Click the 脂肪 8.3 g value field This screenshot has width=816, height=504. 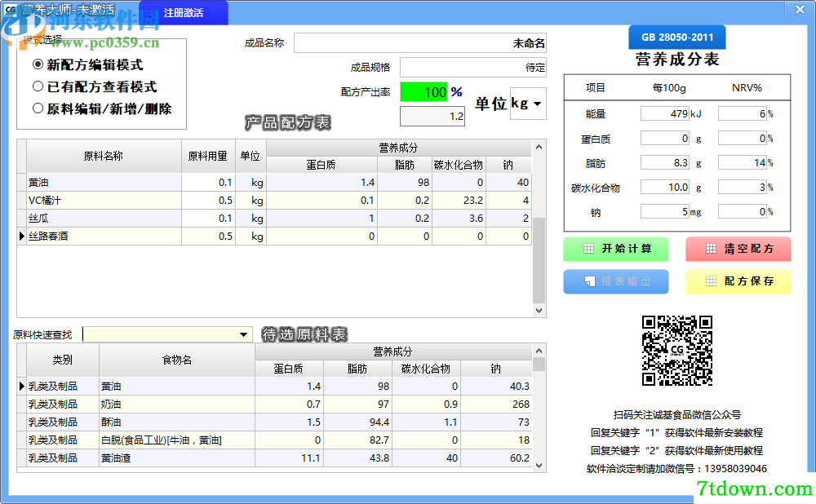(x=665, y=163)
